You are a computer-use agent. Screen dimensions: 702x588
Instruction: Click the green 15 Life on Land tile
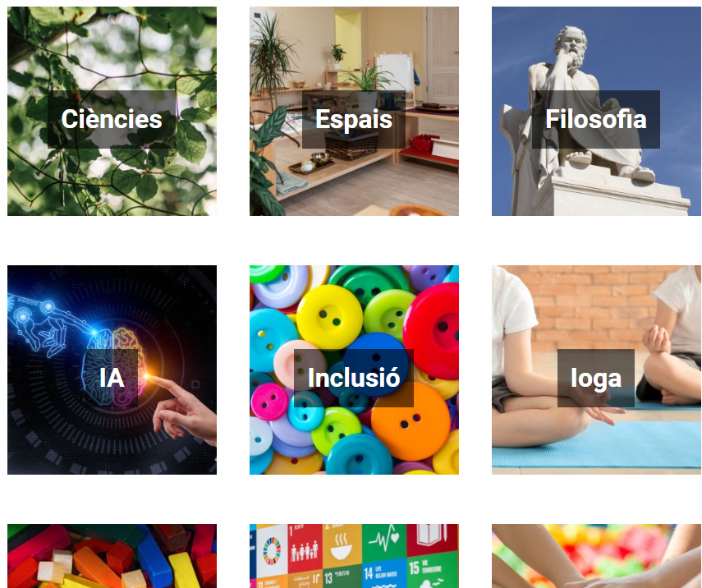pos(433,571)
